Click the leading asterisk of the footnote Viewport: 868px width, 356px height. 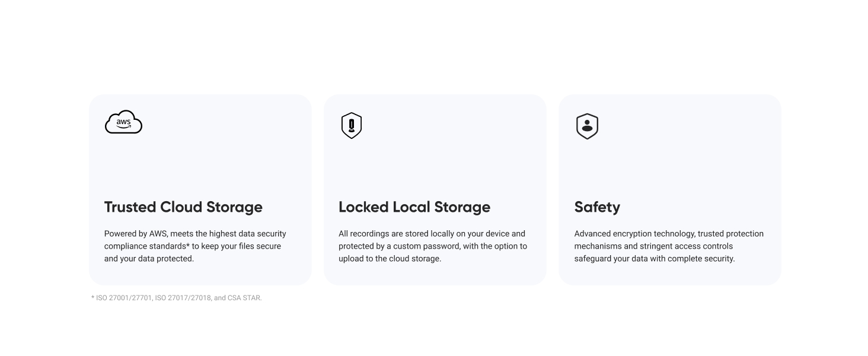[92, 298]
